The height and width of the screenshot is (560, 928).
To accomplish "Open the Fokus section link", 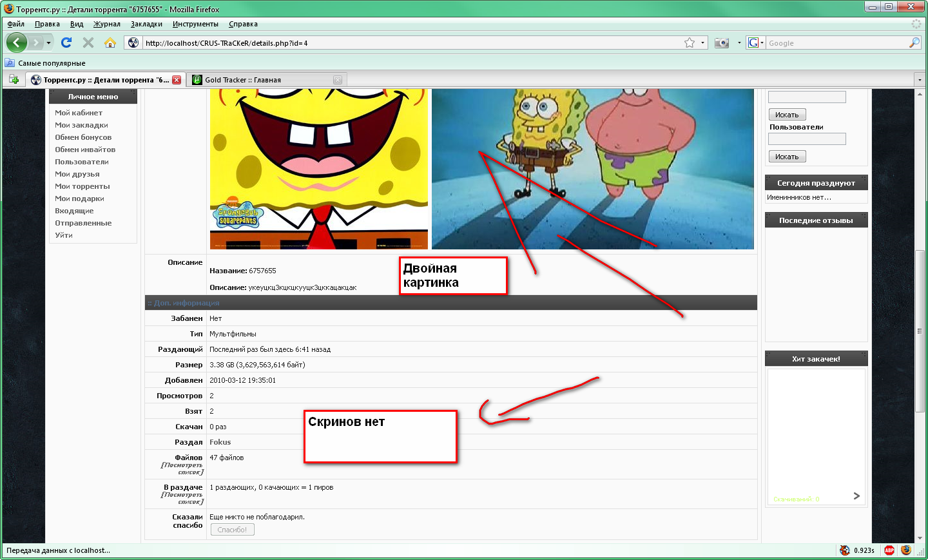I will 220,442.
